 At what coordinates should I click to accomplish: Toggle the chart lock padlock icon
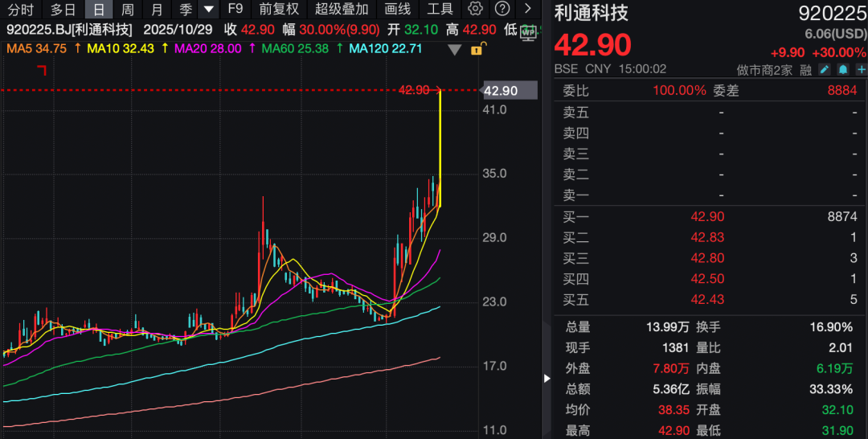point(476,50)
